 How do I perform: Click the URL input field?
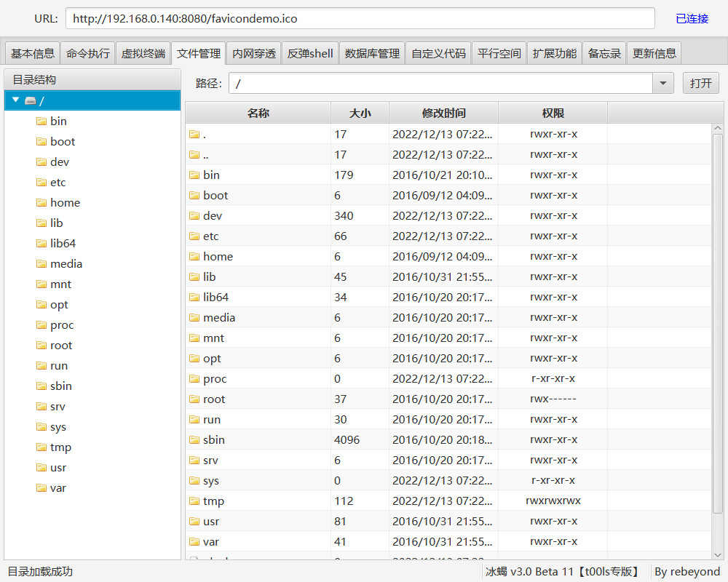360,19
